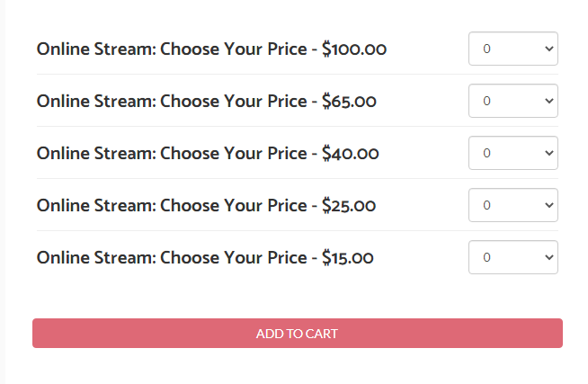Screen dimensions: 588x384
Task: Click chevron arrow on the $100.00 quantity selector
Action: pos(549,49)
